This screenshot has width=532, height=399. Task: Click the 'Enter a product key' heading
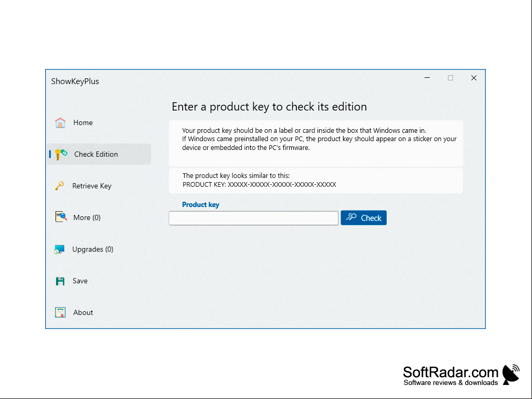click(269, 106)
